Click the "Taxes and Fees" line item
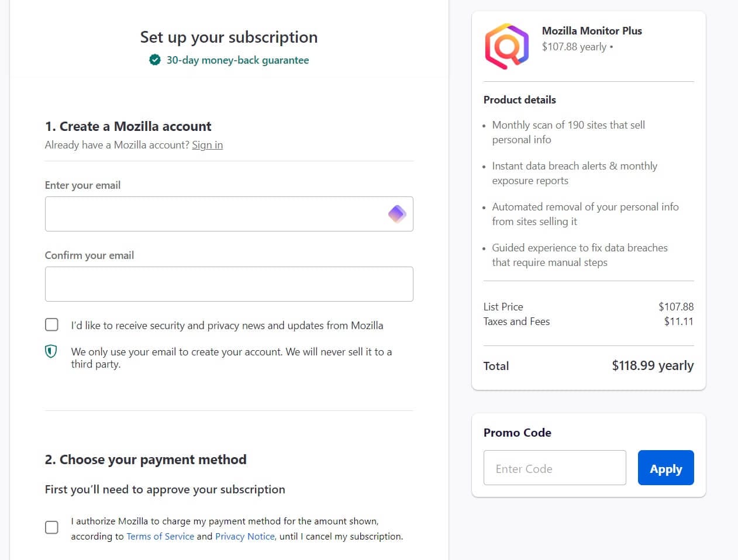Image resolution: width=738 pixels, height=560 pixels. 516,322
